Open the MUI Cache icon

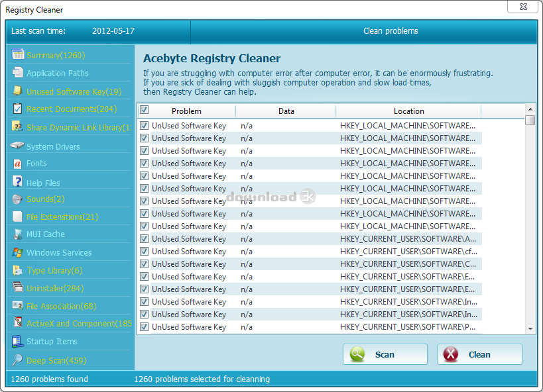tap(17, 234)
